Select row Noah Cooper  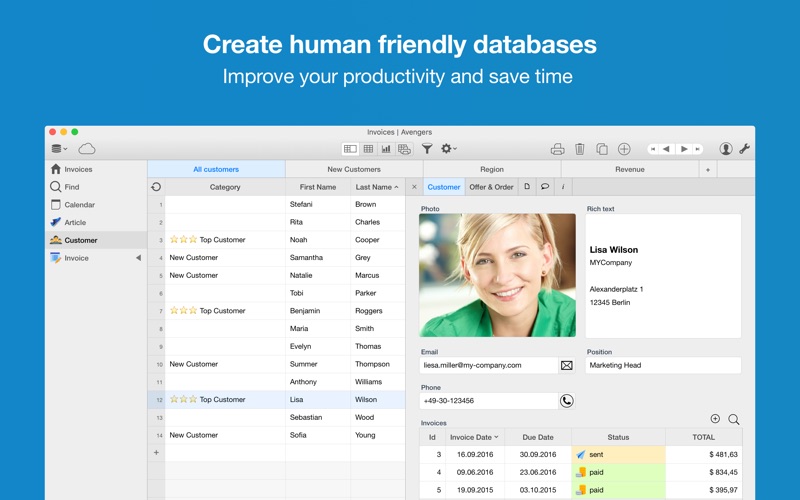click(x=277, y=240)
